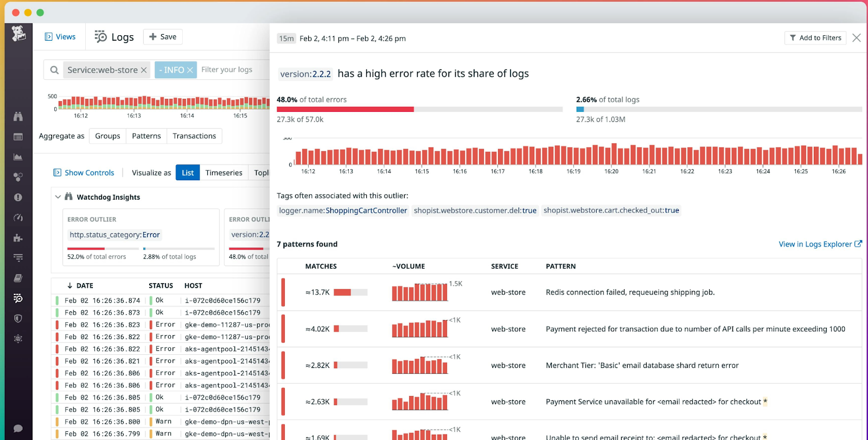Viewport: 868px width, 440px height.
Task: Remove the Service:web-store filter chip
Action: (x=144, y=70)
